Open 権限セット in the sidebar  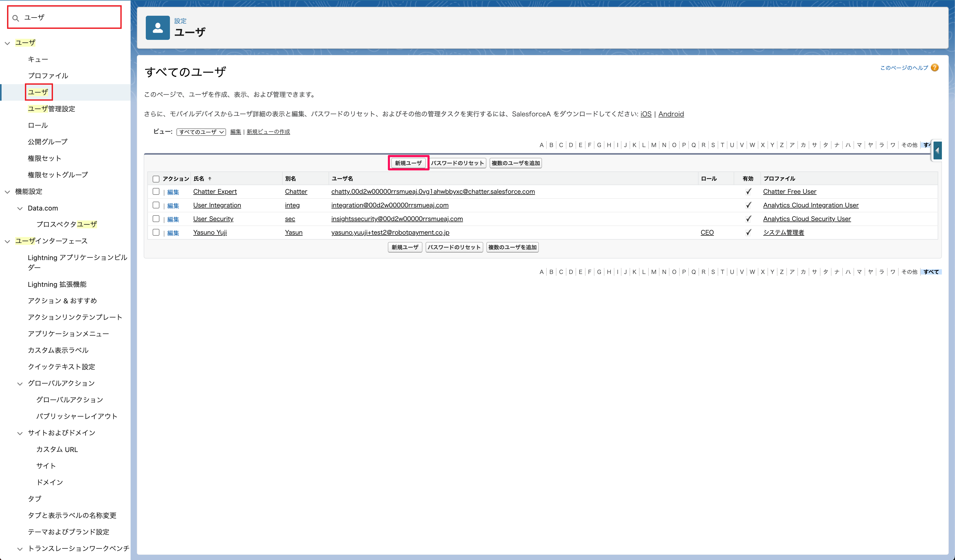[x=44, y=158]
